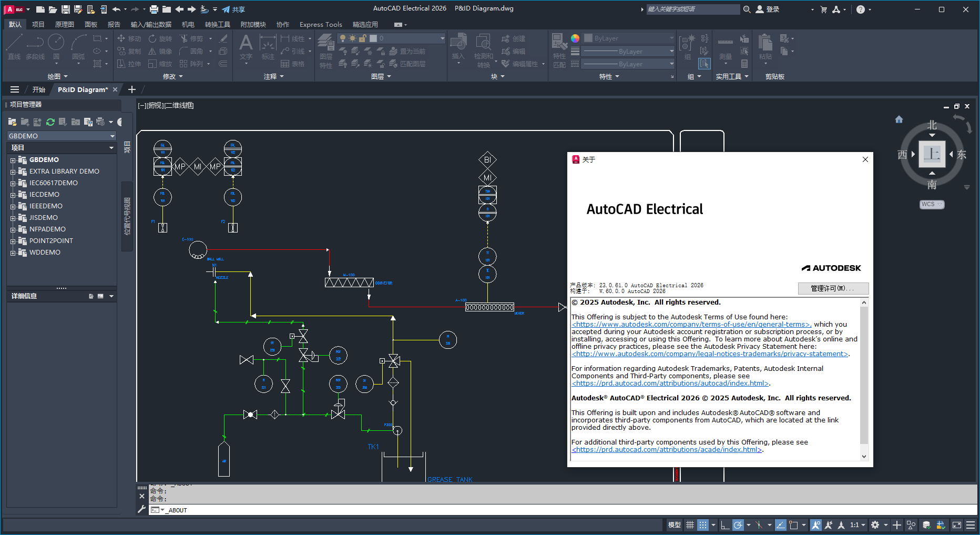The width and height of the screenshot is (980, 535).
Task: Toggle snap mode in status bar
Action: pos(703,525)
